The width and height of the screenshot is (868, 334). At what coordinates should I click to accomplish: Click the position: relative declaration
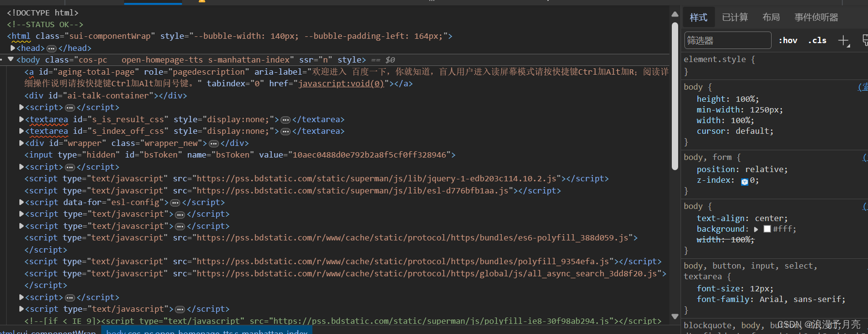click(x=743, y=169)
